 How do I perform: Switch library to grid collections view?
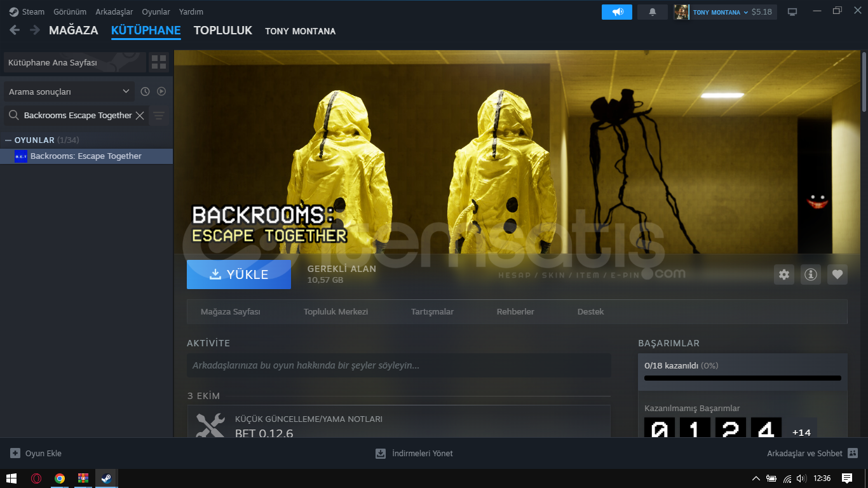(x=159, y=62)
